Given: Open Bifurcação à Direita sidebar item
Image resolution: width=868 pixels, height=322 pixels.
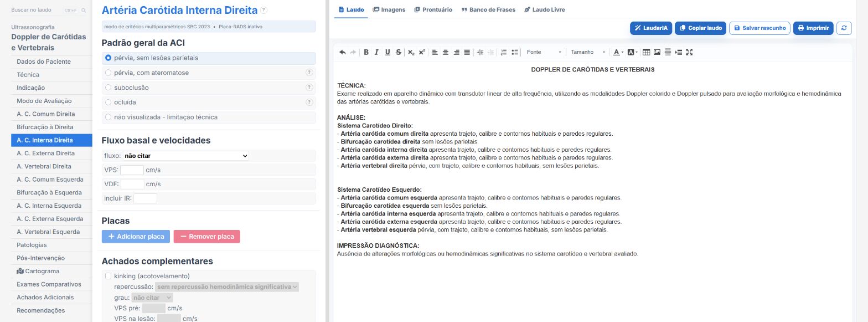Looking at the screenshot, I should [x=51, y=127].
